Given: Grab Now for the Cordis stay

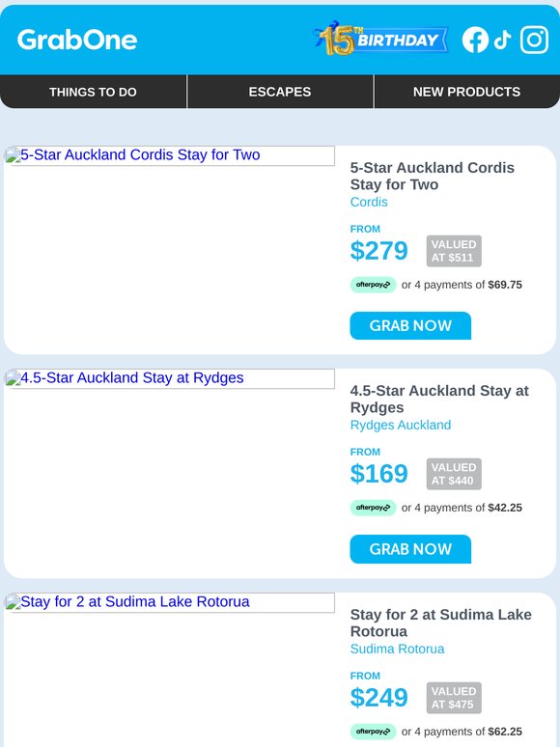Looking at the screenshot, I should pyautogui.click(x=410, y=326).
